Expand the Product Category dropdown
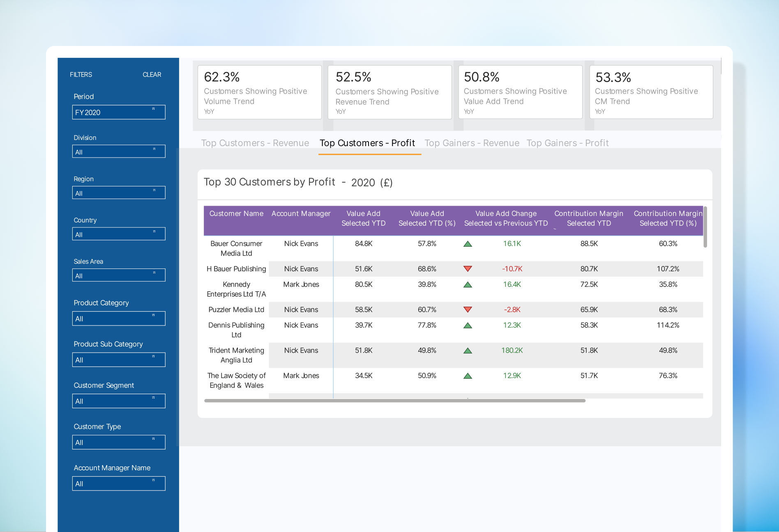779x532 pixels. [119, 319]
